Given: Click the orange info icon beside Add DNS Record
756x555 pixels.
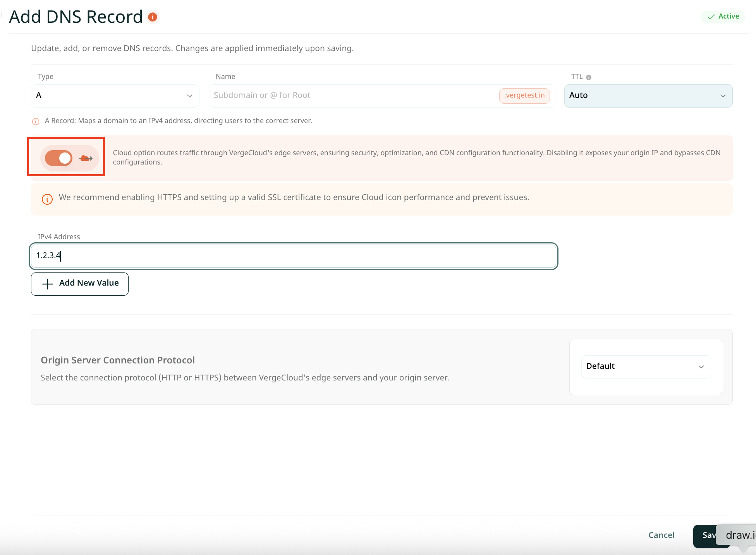Looking at the screenshot, I should tap(153, 17).
